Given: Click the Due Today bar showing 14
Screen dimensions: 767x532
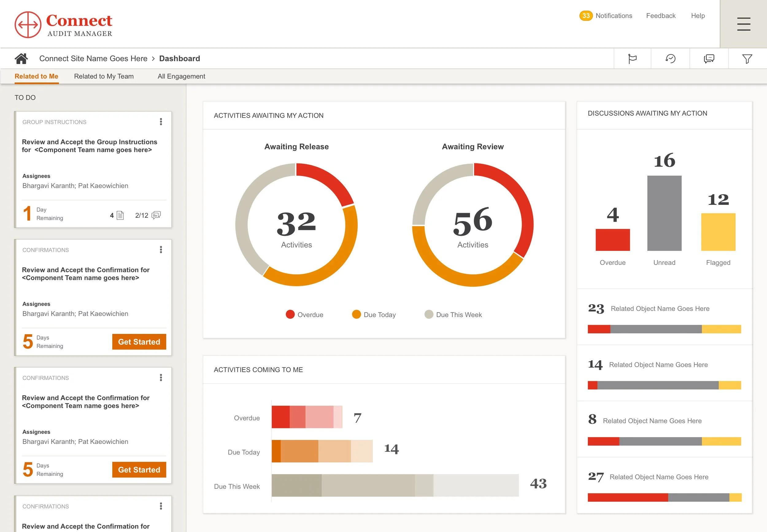Looking at the screenshot, I should tap(322, 451).
